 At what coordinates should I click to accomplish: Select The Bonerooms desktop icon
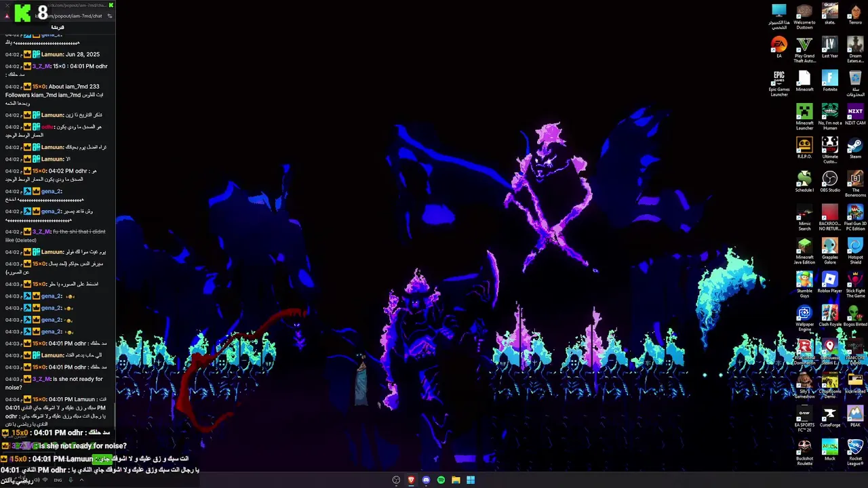point(855,184)
